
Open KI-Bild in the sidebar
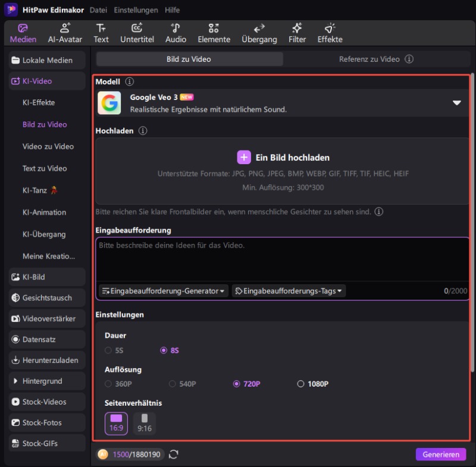(x=47, y=277)
